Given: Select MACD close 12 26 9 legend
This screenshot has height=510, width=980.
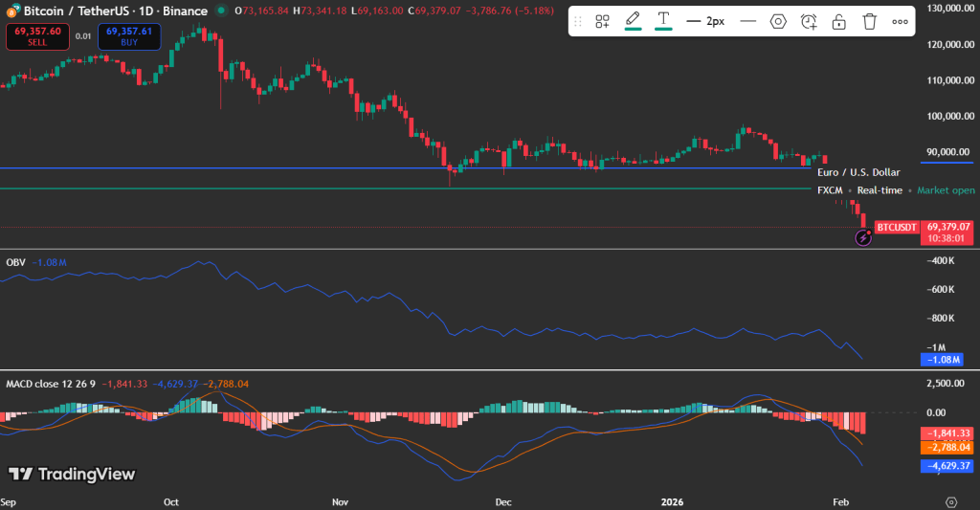Looking at the screenshot, I should click(x=51, y=384).
